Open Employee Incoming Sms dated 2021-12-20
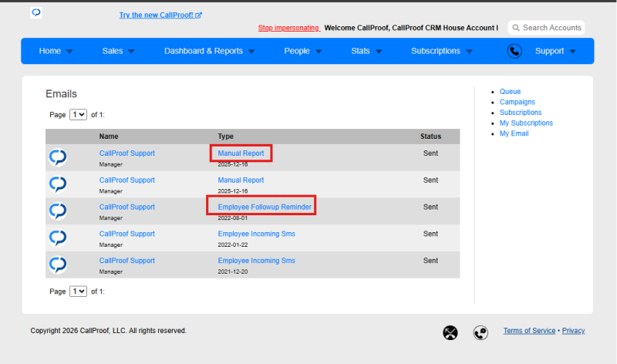The image size is (617, 364). pyautogui.click(x=257, y=261)
